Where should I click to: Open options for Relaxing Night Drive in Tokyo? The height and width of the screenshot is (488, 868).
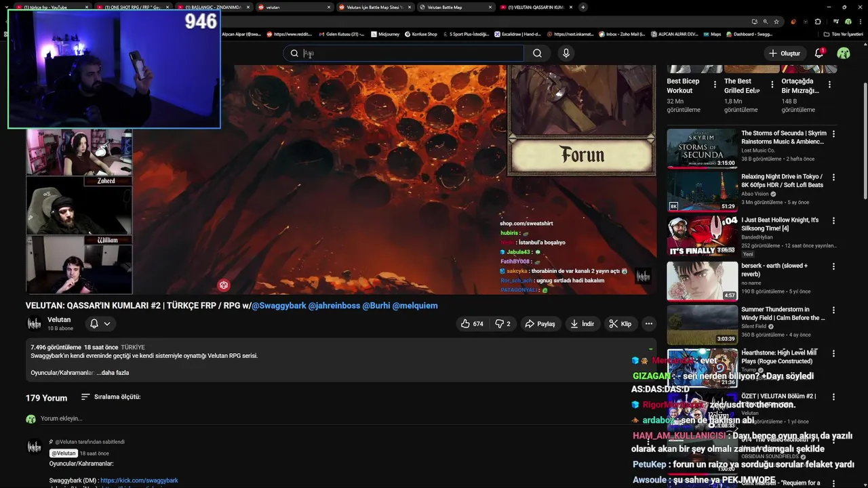[x=833, y=178]
